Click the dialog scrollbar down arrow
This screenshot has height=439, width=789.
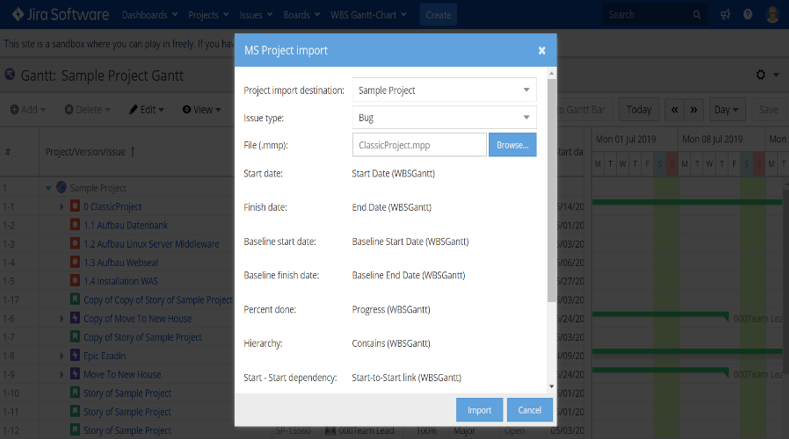pyautogui.click(x=551, y=387)
